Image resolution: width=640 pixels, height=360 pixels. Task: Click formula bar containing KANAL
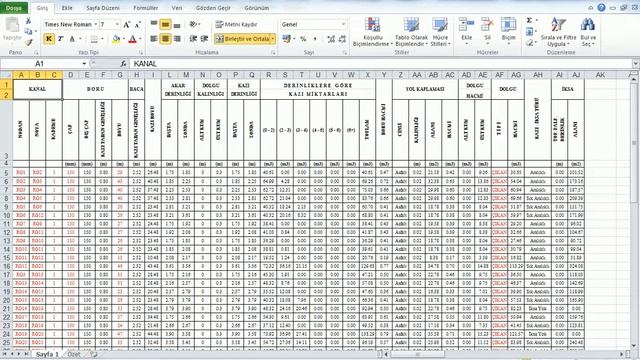tap(382, 64)
